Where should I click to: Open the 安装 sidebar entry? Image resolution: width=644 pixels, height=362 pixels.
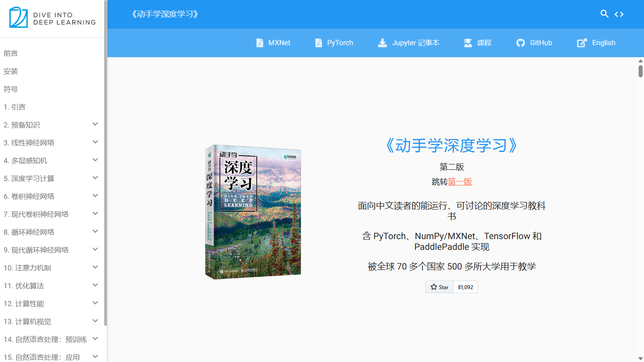point(11,72)
